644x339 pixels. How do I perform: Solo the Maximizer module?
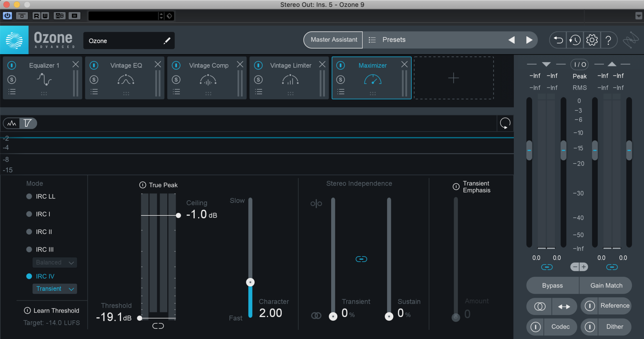point(341,80)
